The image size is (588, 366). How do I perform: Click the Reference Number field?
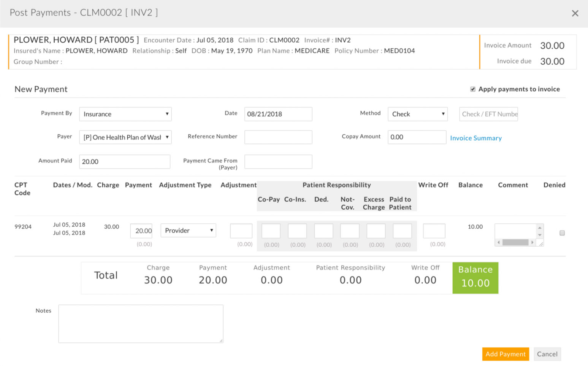point(278,137)
